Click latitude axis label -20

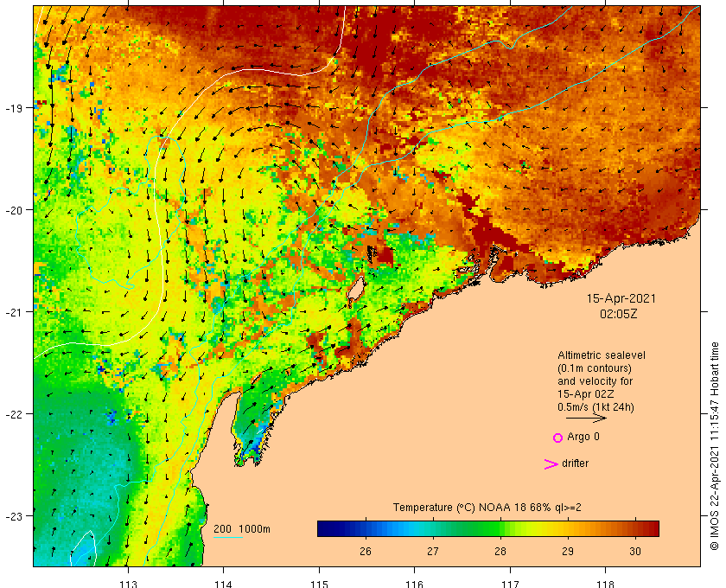(14, 210)
